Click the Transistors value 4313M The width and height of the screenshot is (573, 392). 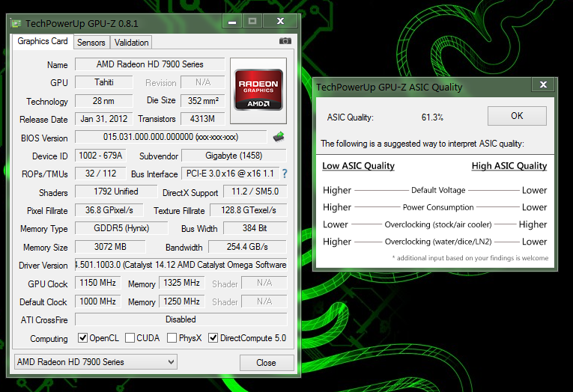point(203,119)
